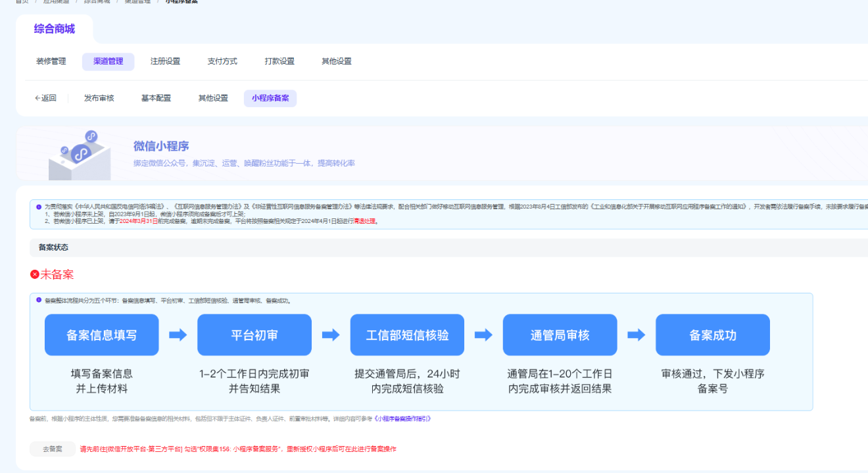The height and width of the screenshot is (473, 868).
Task: Click arrow between 通管局审核 and 备案成功
Action: (636, 335)
